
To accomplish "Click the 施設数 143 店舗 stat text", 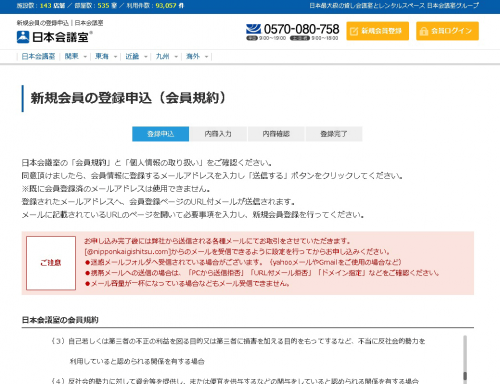I will 41,6.
